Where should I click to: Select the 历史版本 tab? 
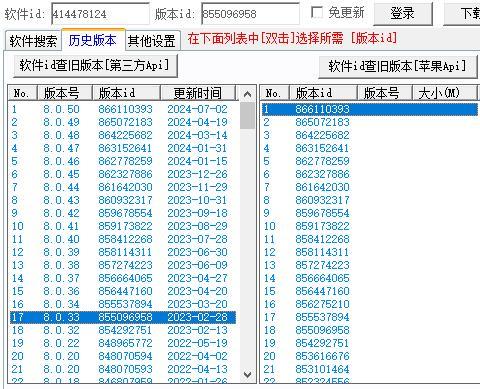(x=93, y=40)
